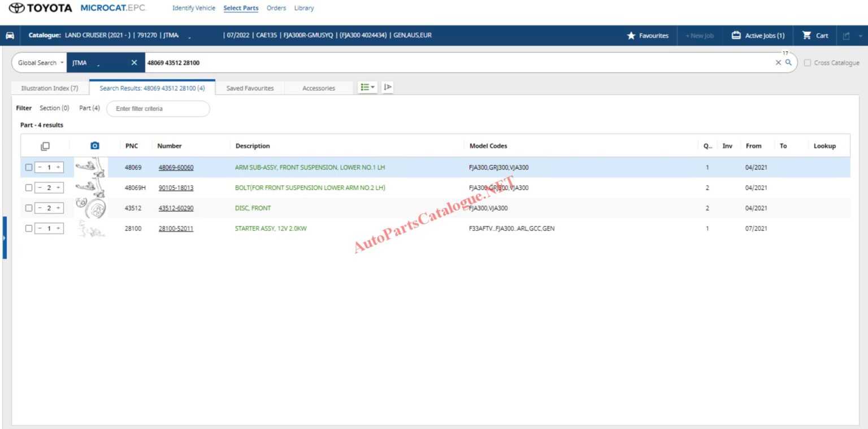Click into the filter criteria field

158,109
